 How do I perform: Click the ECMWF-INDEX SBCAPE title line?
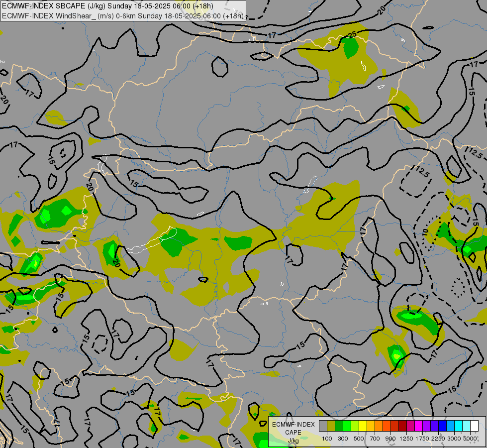click(x=107, y=6)
